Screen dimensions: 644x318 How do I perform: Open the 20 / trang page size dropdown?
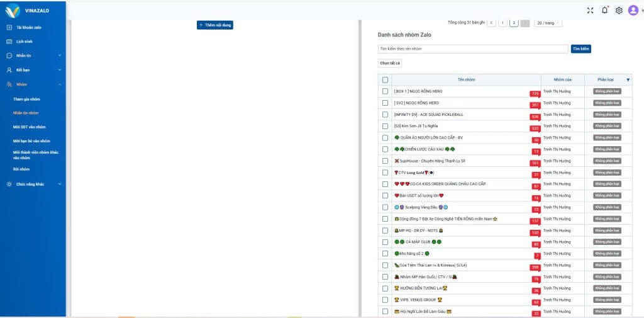pyautogui.click(x=548, y=23)
